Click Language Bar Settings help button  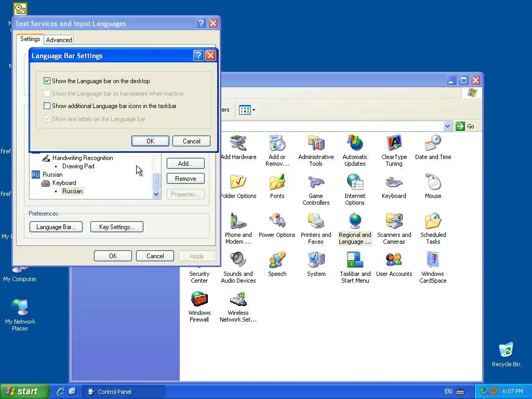click(198, 55)
